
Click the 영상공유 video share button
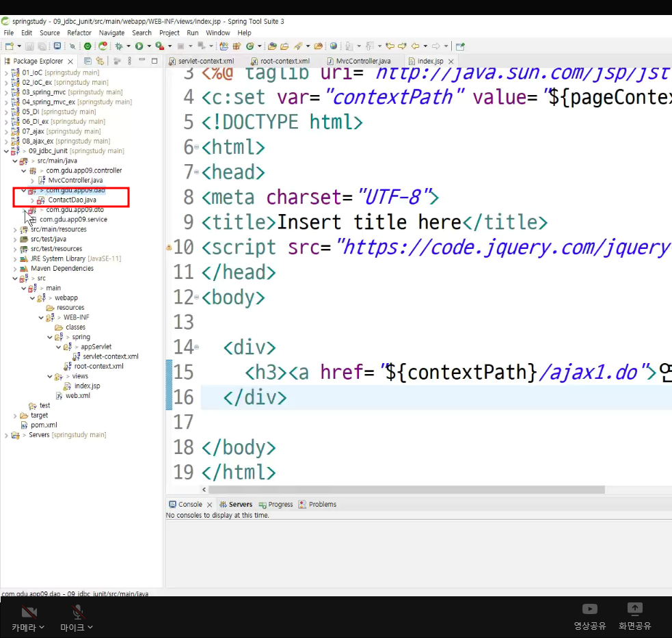(590, 617)
